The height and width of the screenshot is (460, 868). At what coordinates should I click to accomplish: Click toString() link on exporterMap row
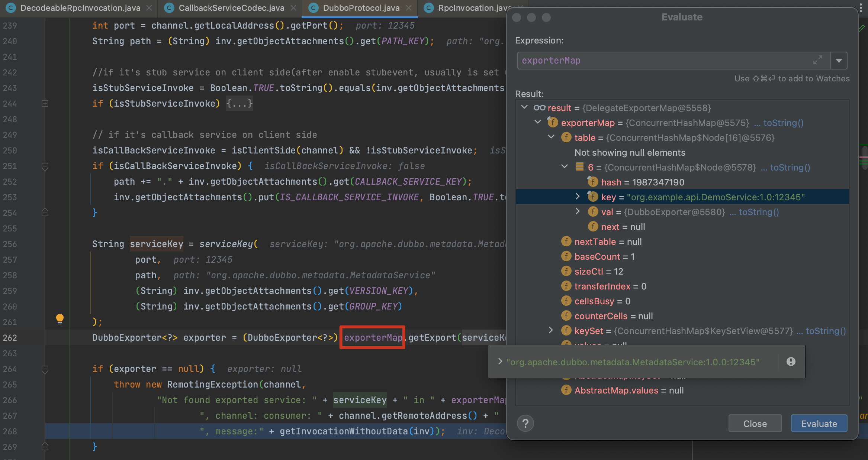(784, 123)
